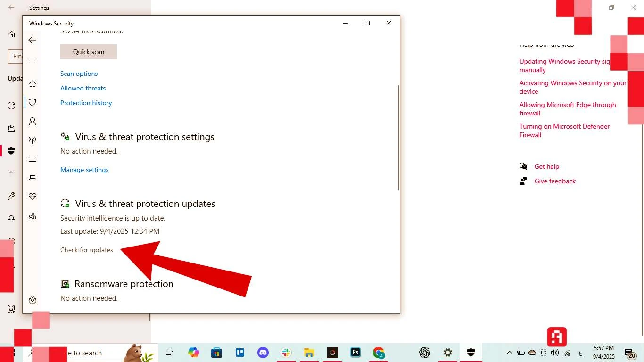Viewport: 644px width, 362px height.
Task: Open Windows Insider cat icon in Settings
Action: [x=11, y=309]
